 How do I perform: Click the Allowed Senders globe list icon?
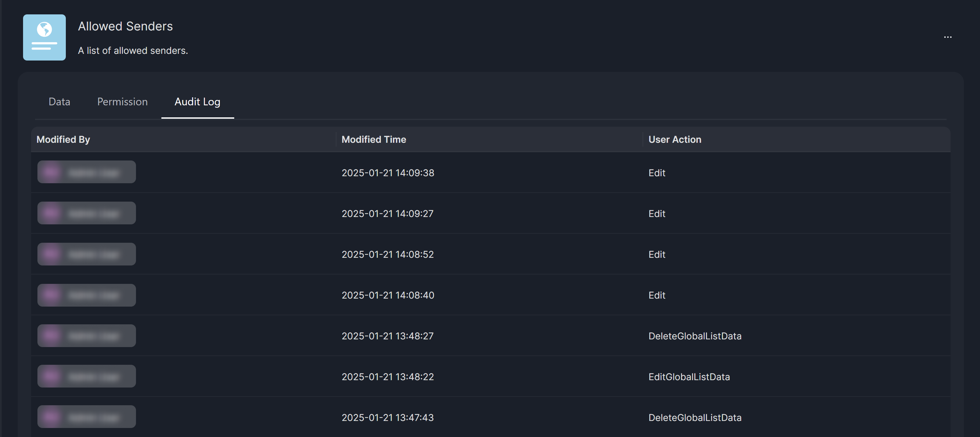point(44,37)
